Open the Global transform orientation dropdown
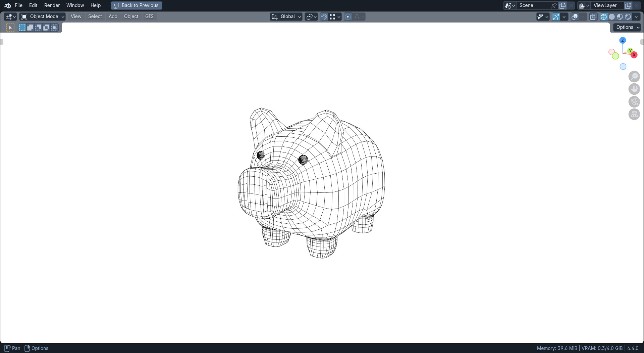 click(286, 16)
